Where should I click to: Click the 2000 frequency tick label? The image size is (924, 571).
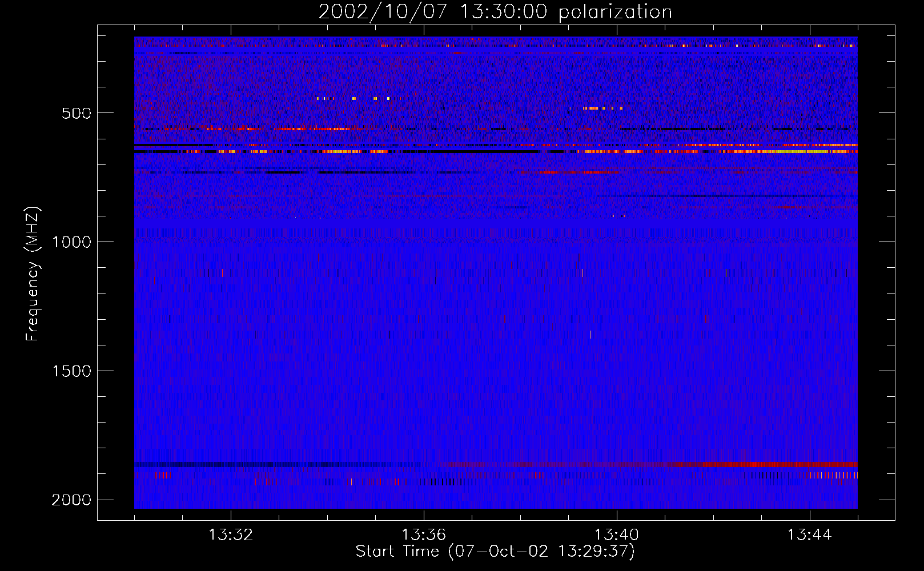tap(71, 500)
